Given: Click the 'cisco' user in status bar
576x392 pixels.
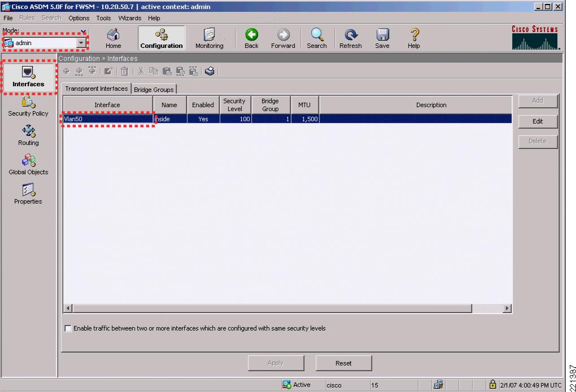Looking at the screenshot, I should coord(334,385).
